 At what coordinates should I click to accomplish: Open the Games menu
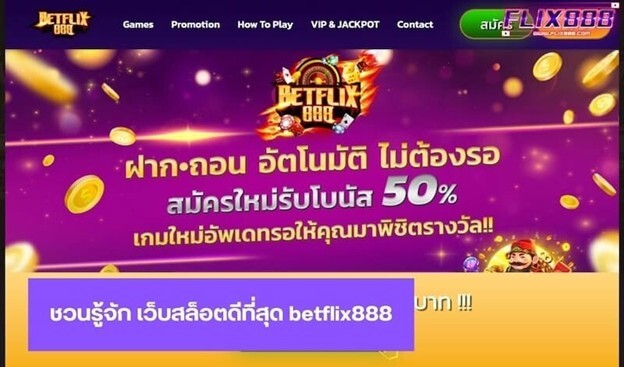pos(138,25)
